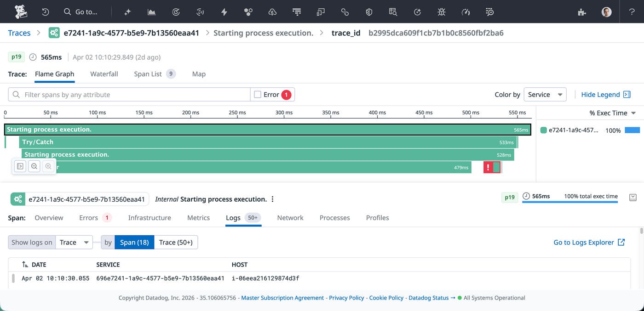Image resolution: width=644 pixels, height=311 pixels.
Task: Click the lightning bolt Monitors icon in navigation
Action: 224,11
